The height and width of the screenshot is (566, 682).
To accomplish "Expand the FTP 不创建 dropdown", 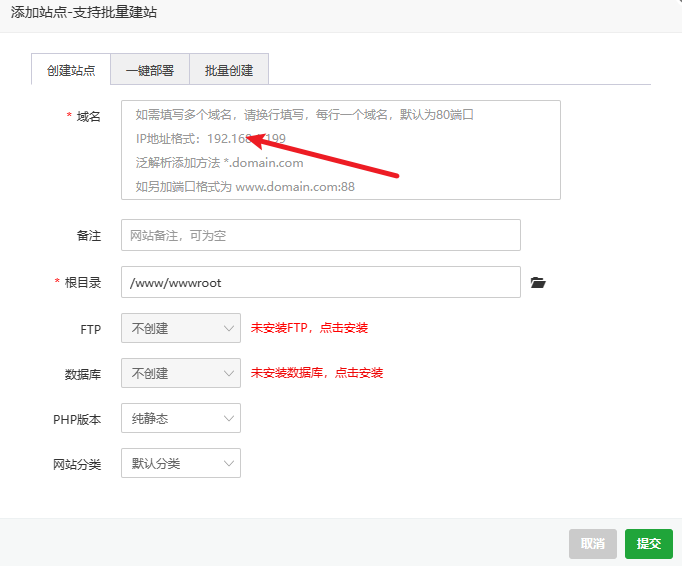I will click(x=180, y=328).
